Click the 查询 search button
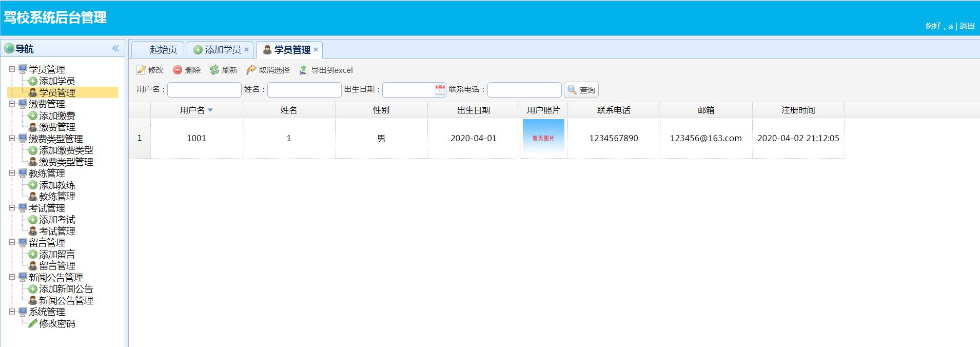 (581, 90)
